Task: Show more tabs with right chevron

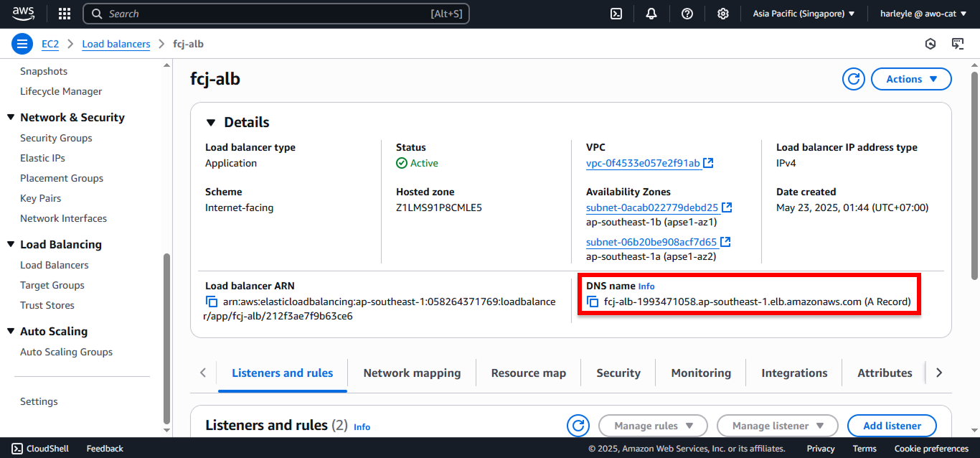Action: click(x=939, y=373)
